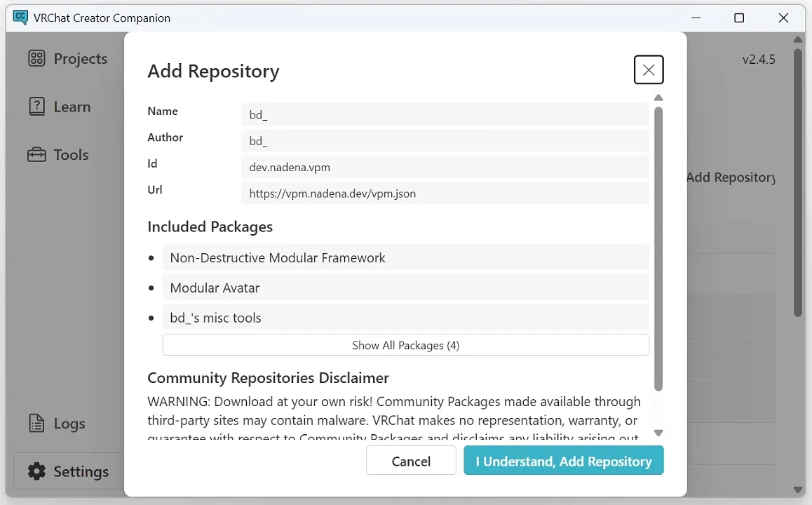Screen dimensions: 812x505
Task: Open the Learn section label
Action: (x=72, y=107)
